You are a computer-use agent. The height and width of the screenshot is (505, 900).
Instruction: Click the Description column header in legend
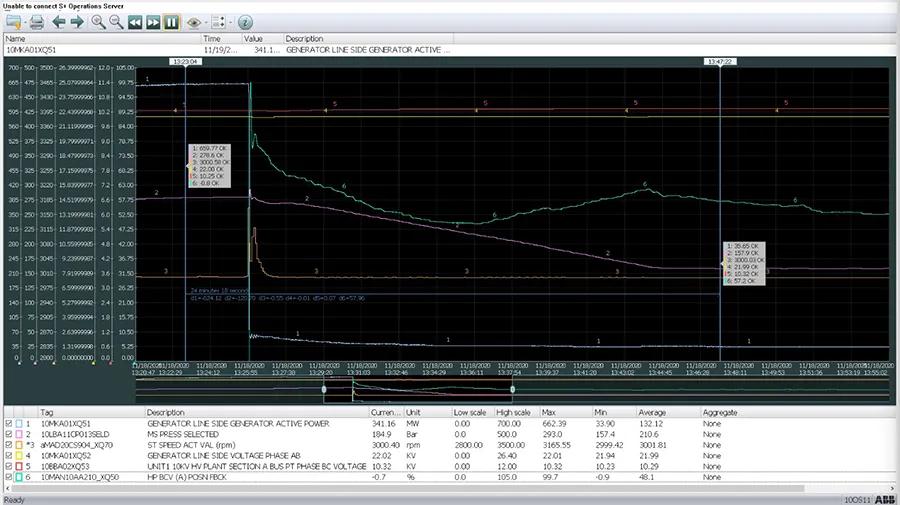(166, 412)
